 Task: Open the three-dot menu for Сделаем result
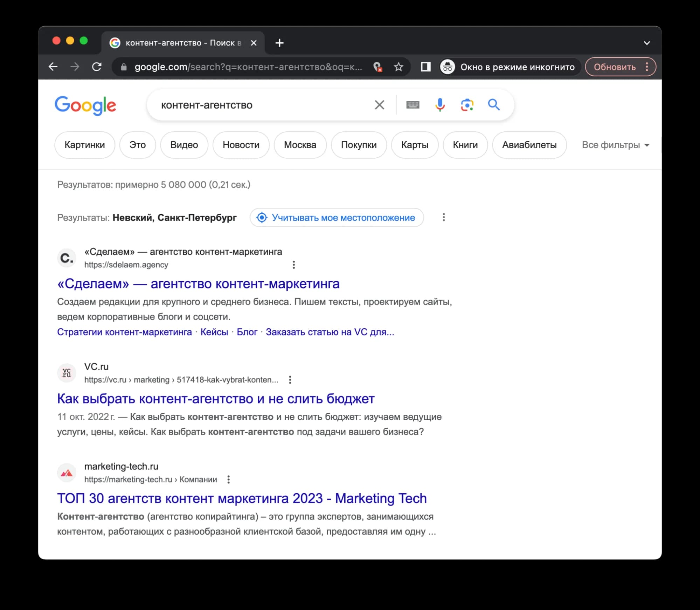point(293,265)
